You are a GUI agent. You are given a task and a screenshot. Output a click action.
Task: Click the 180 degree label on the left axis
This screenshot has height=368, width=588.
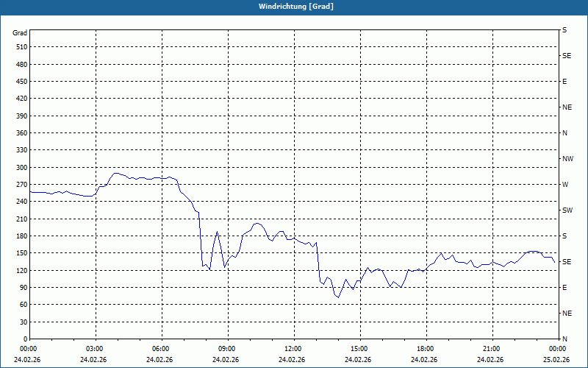tap(20, 236)
